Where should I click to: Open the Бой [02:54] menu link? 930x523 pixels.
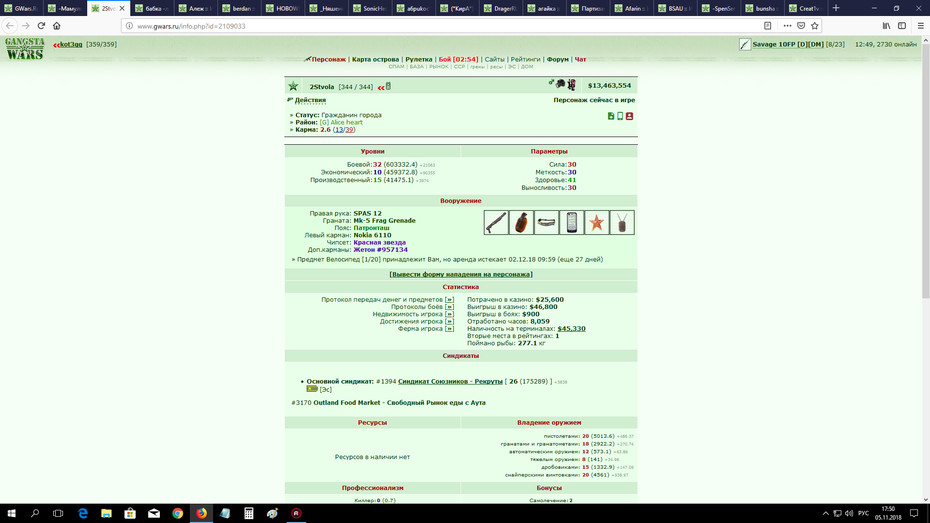(458, 59)
